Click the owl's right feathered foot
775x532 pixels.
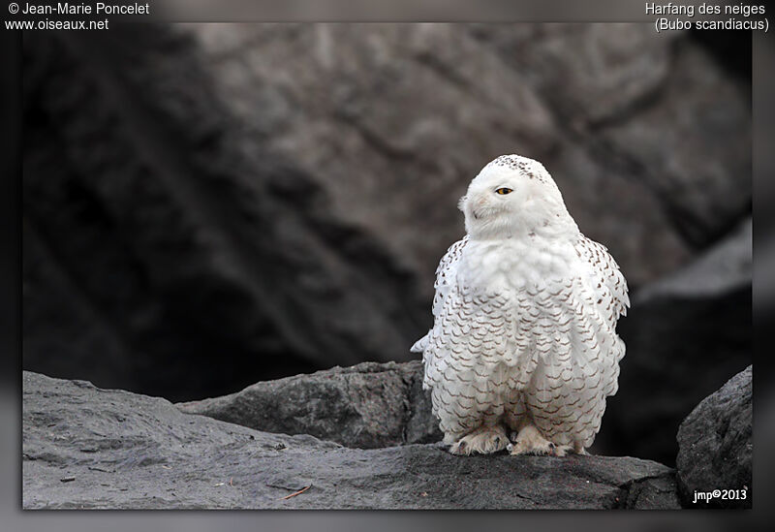[533, 443]
